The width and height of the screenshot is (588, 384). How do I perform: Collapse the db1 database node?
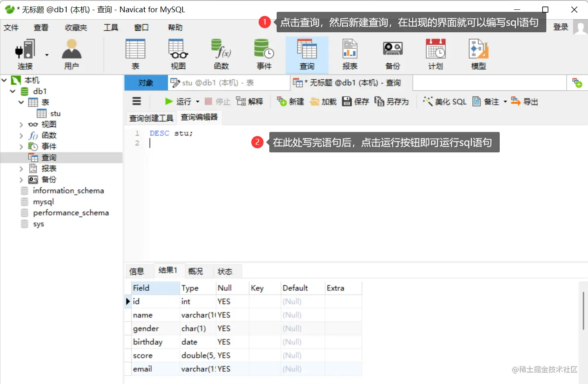13,91
